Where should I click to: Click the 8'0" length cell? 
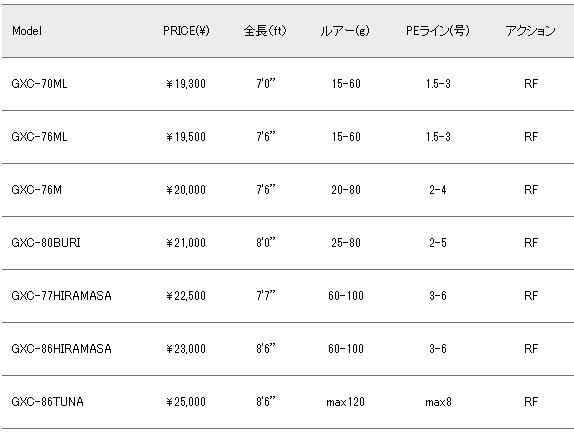coord(266,242)
